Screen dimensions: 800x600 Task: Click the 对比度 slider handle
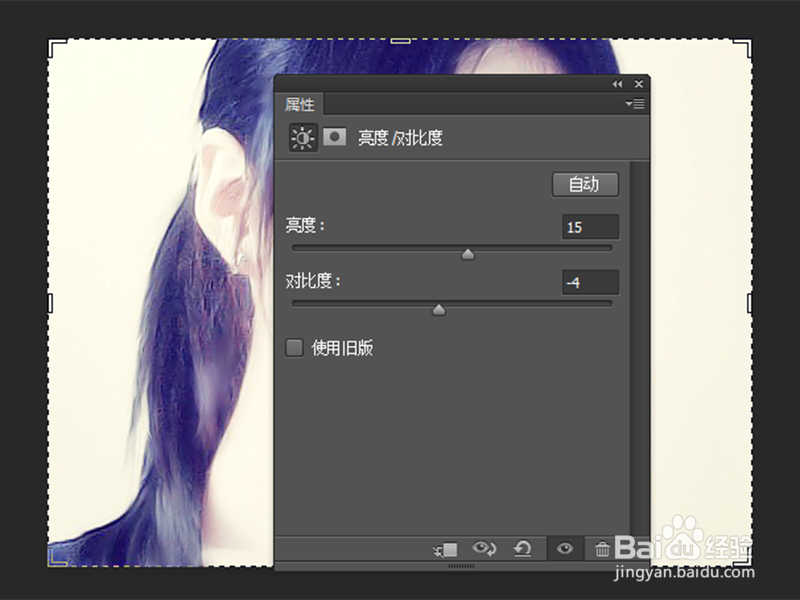(439, 310)
